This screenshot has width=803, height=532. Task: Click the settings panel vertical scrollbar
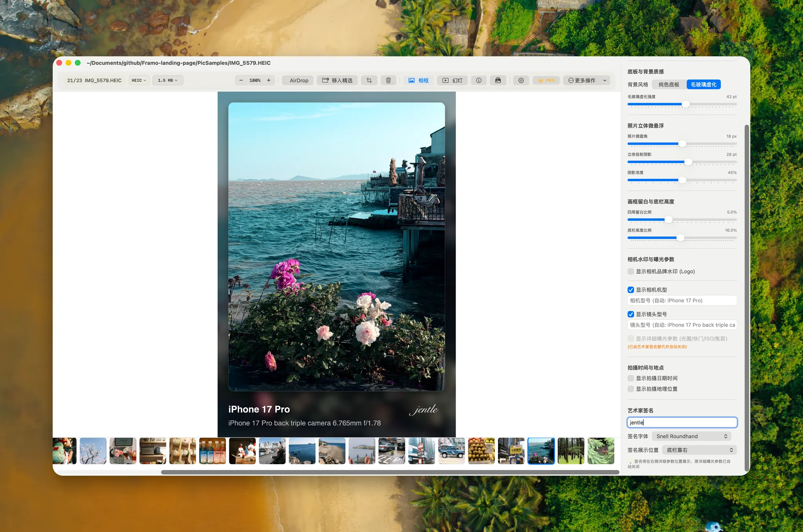[747, 298]
